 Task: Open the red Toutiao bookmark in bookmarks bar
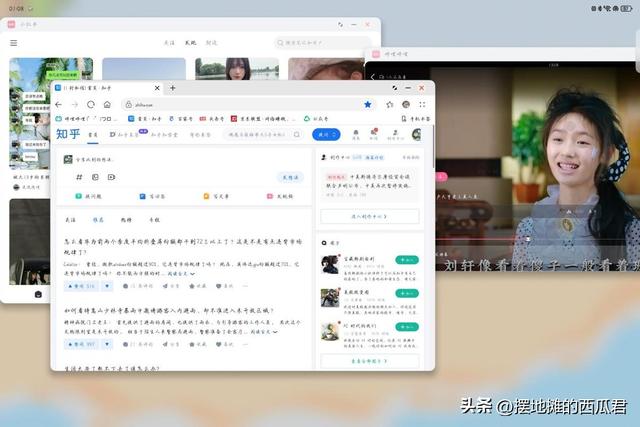click(x=211, y=118)
